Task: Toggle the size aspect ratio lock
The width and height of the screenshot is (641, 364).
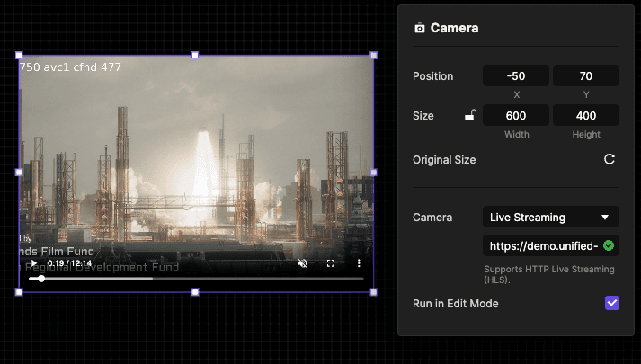Action: pyautogui.click(x=470, y=116)
